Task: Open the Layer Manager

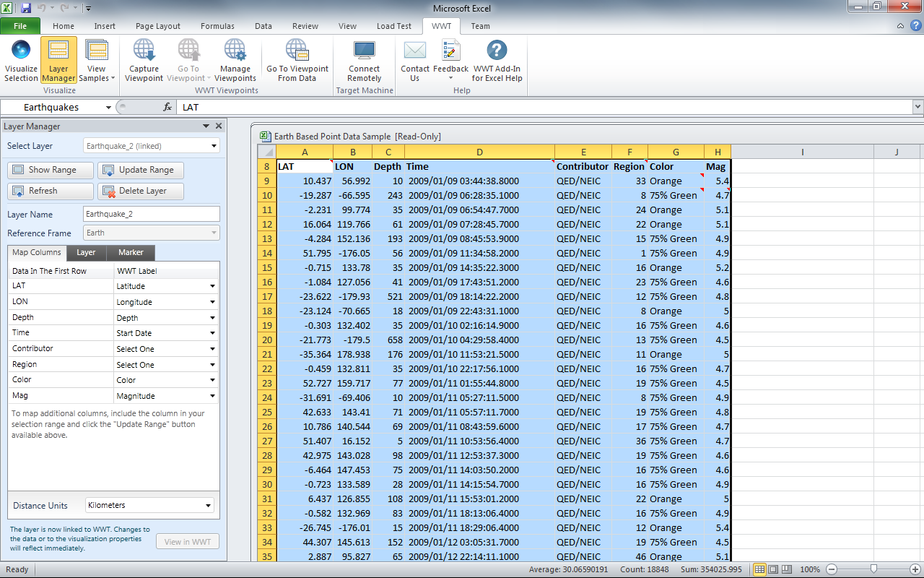Action: click(x=58, y=60)
